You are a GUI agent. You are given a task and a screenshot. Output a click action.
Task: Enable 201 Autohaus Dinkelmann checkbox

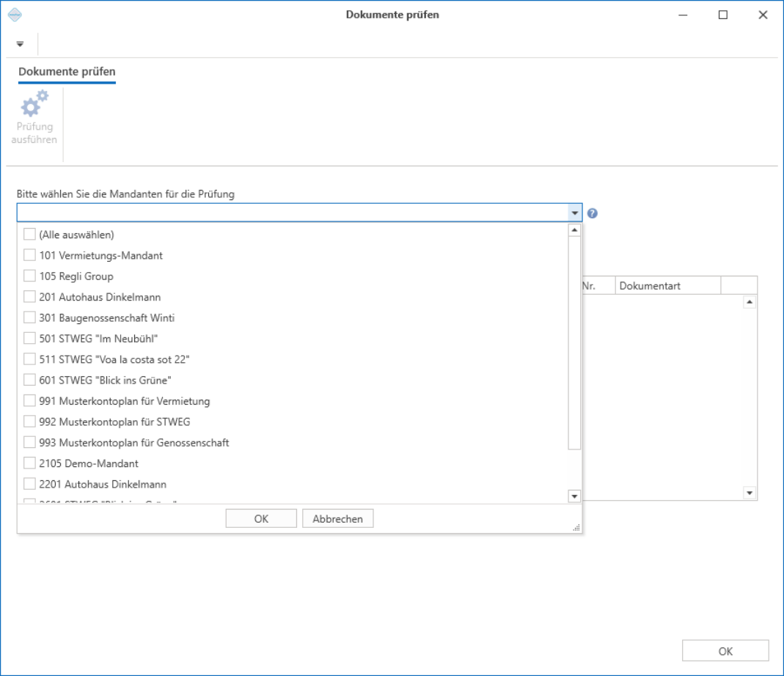(x=29, y=296)
